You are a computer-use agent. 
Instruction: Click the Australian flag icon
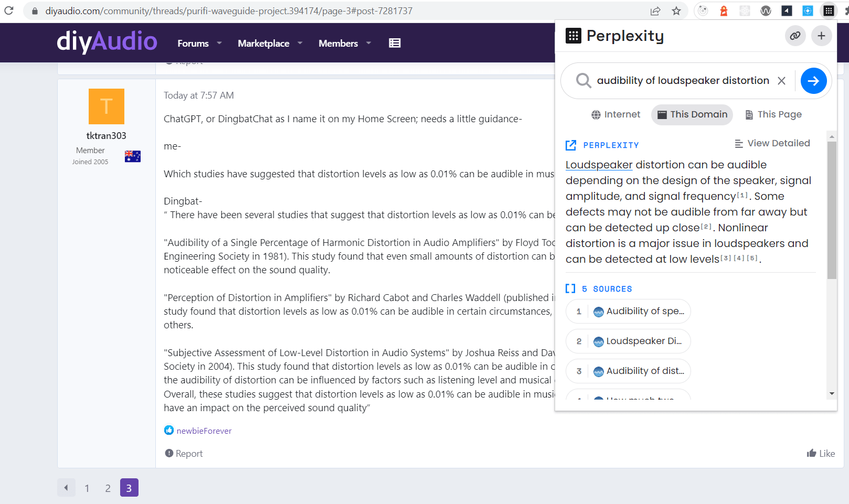pos(133,156)
